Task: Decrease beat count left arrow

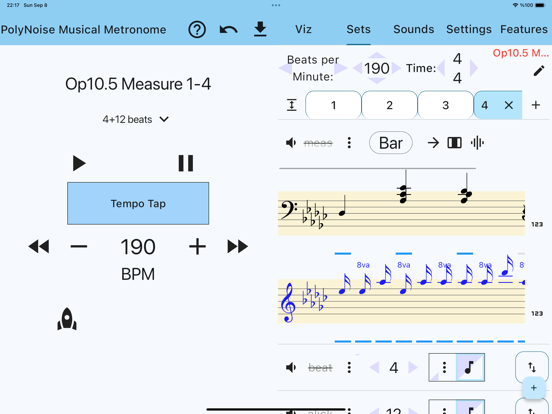Action: [x=374, y=368]
